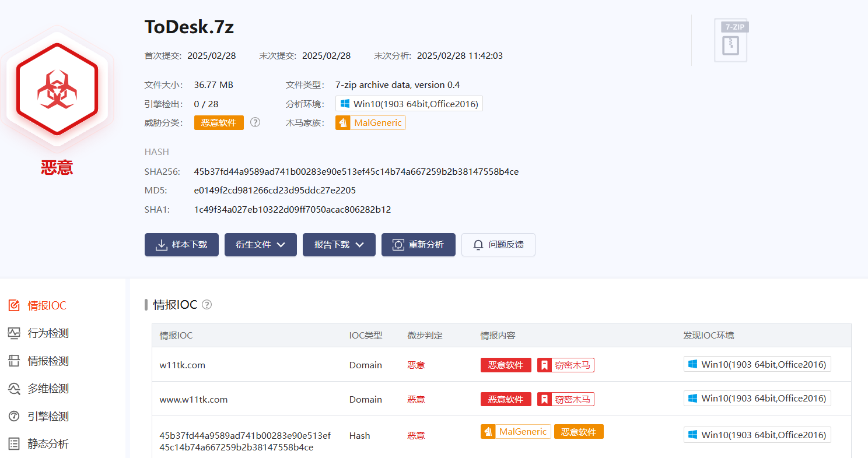Click the SHA1 hash value
The image size is (868, 458).
292,209
